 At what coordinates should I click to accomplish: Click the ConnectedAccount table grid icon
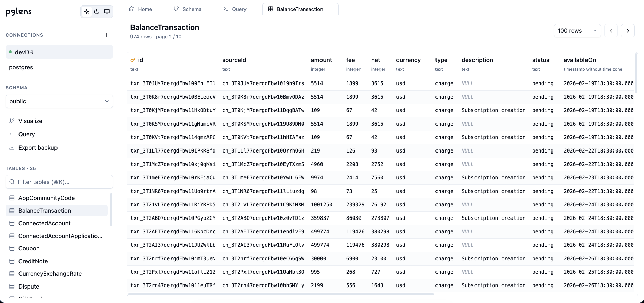tap(12, 223)
